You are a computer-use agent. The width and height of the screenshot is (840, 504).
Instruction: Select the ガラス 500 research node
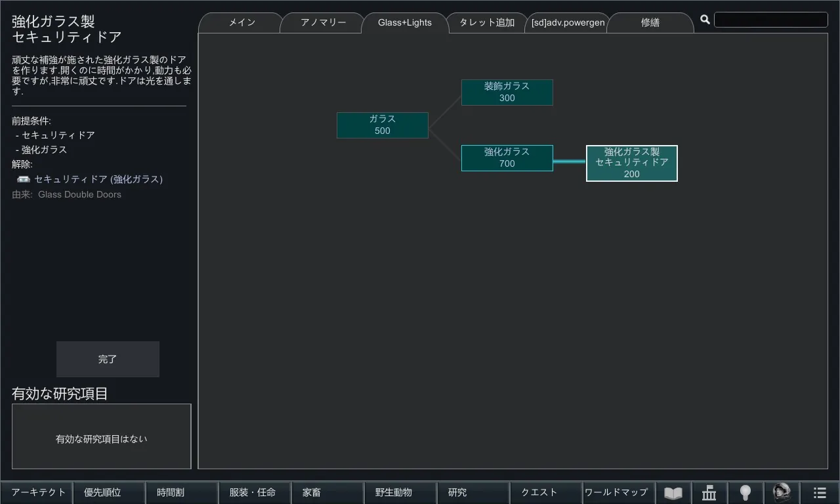382,125
